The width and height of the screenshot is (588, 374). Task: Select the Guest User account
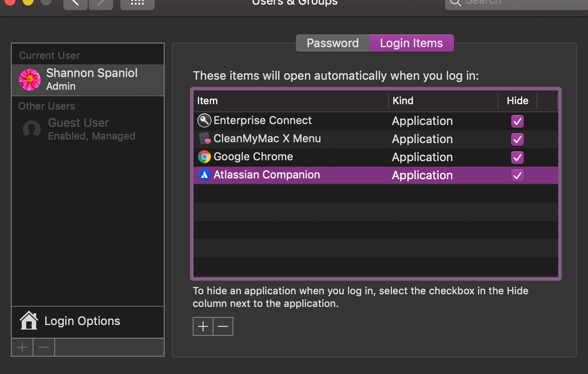(88, 129)
